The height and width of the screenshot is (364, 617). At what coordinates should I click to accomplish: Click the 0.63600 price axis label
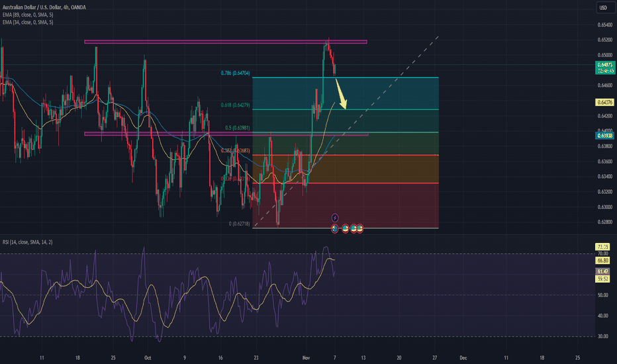coord(605,161)
